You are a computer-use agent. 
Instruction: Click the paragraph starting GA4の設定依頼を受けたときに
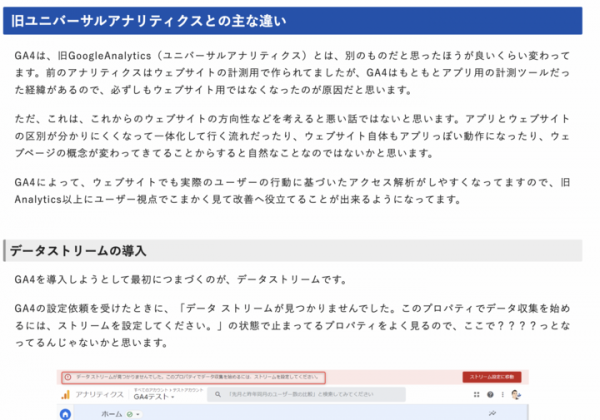tap(292, 326)
